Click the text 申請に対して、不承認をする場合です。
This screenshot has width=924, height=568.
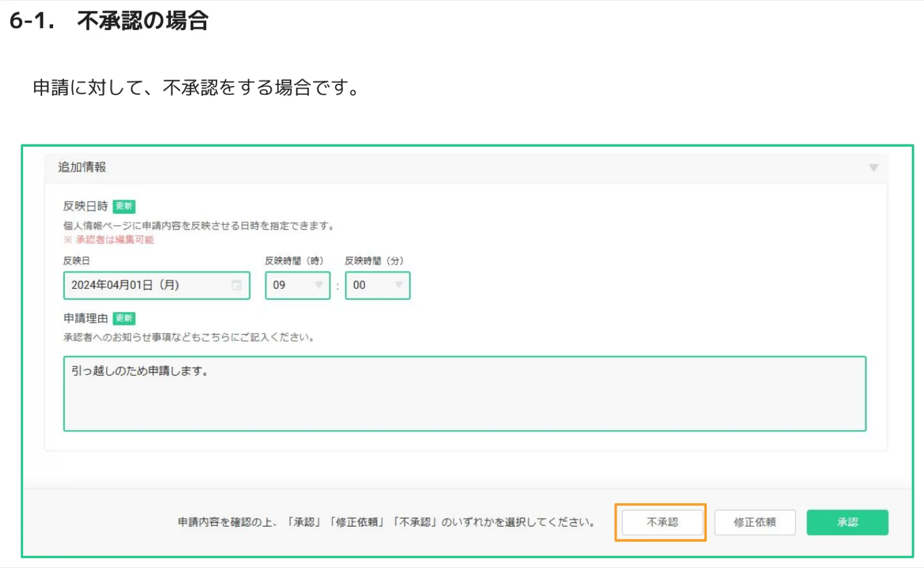(198, 87)
